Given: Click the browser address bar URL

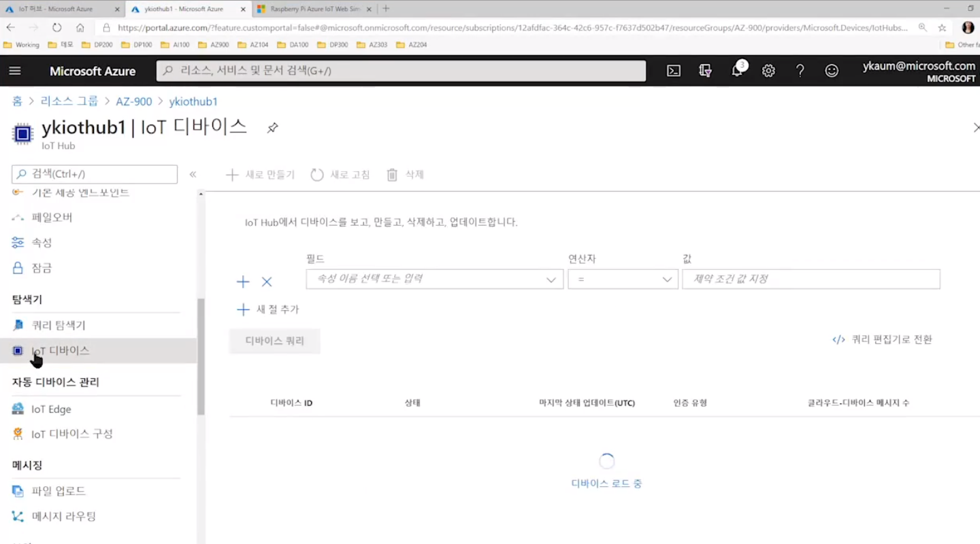Looking at the screenshot, I should point(512,28).
